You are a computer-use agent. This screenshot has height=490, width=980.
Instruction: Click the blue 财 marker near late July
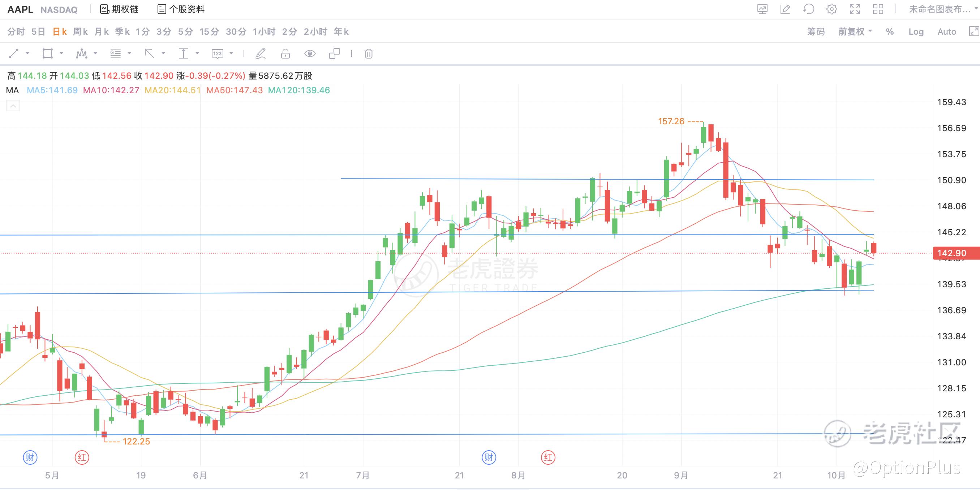coord(489,457)
